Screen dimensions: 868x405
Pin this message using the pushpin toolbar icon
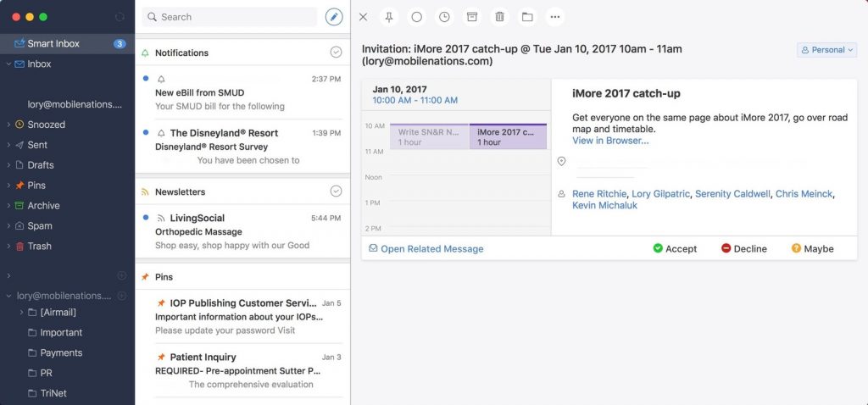point(389,17)
